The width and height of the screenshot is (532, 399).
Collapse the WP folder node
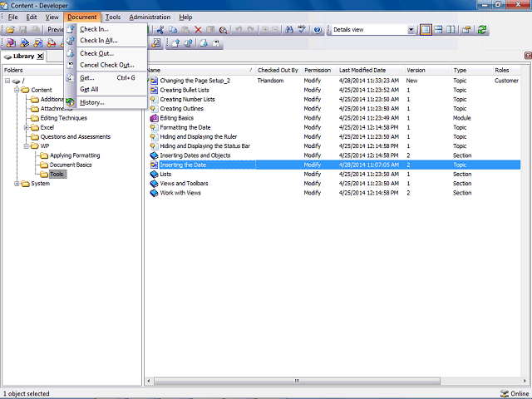click(26, 146)
